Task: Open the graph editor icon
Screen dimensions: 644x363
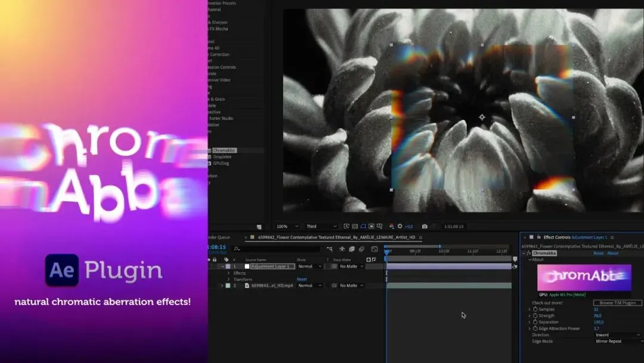Action: 374,249
